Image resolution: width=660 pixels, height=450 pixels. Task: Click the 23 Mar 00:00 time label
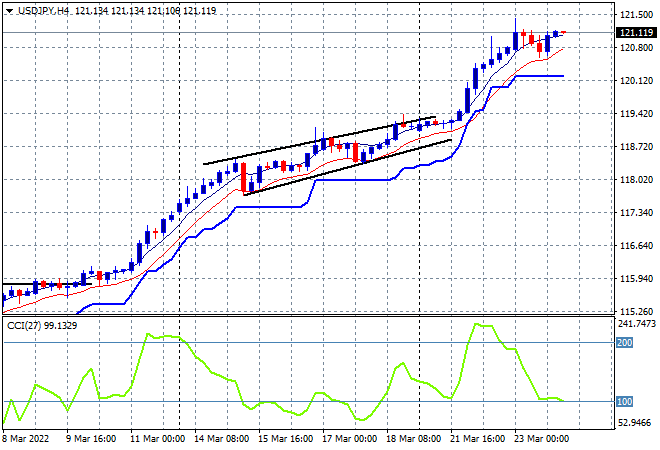coord(541,439)
